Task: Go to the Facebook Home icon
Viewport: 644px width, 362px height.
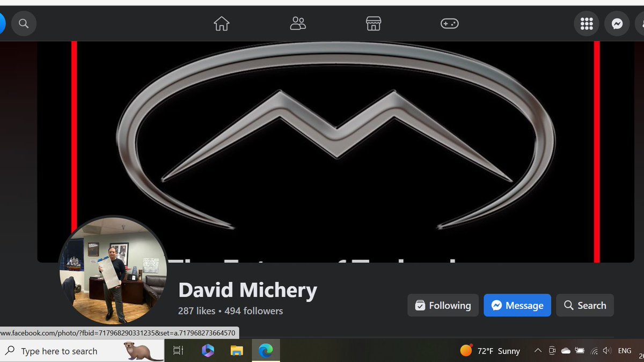Action: pyautogui.click(x=221, y=24)
